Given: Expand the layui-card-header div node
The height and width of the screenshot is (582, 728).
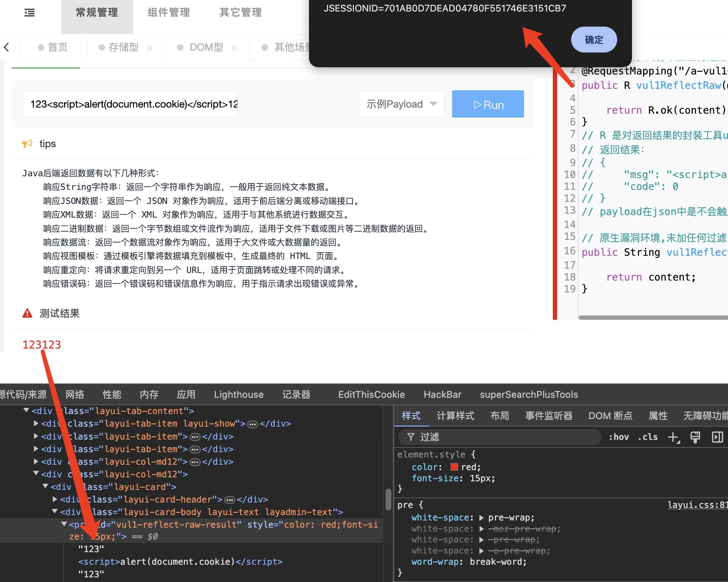Looking at the screenshot, I should [x=55, y=499].
